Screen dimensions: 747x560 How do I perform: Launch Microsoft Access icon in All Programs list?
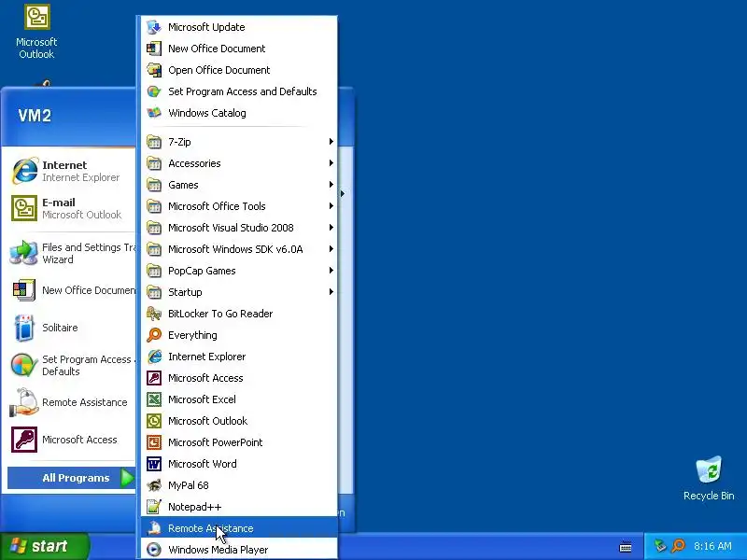coord(154,378)
